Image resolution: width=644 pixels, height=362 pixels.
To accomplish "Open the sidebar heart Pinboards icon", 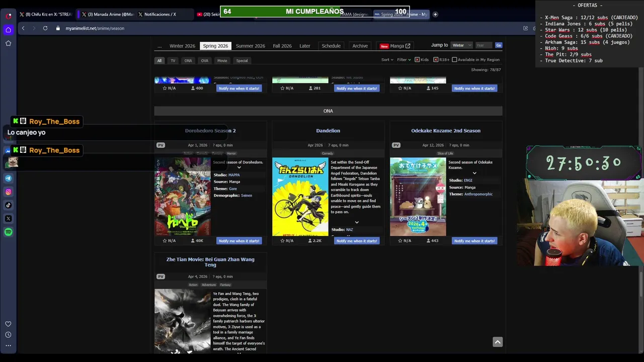I will pos(9,324).
